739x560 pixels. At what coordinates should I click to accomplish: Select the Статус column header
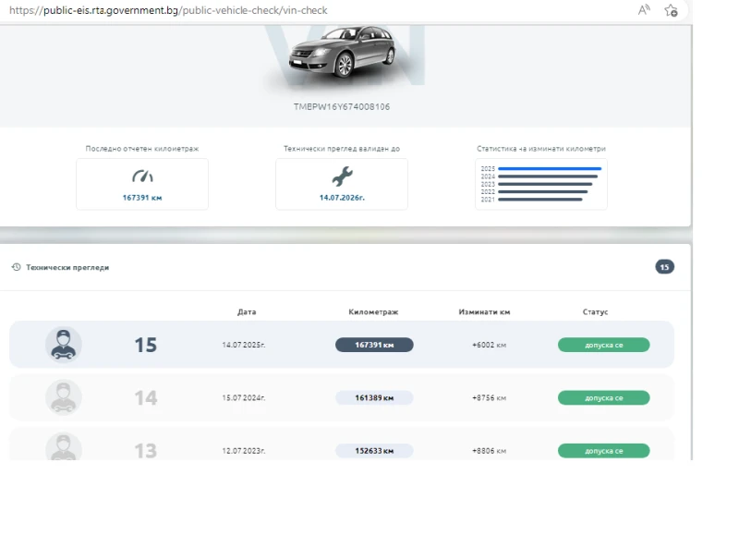pyautogui.click(x=594, y=311)
